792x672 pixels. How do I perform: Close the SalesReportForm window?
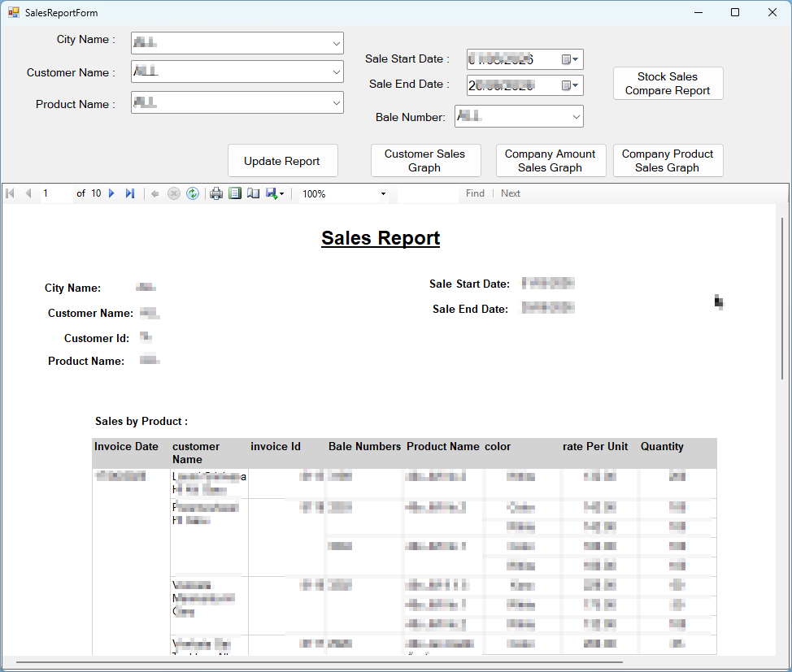(x=772, y=13)
